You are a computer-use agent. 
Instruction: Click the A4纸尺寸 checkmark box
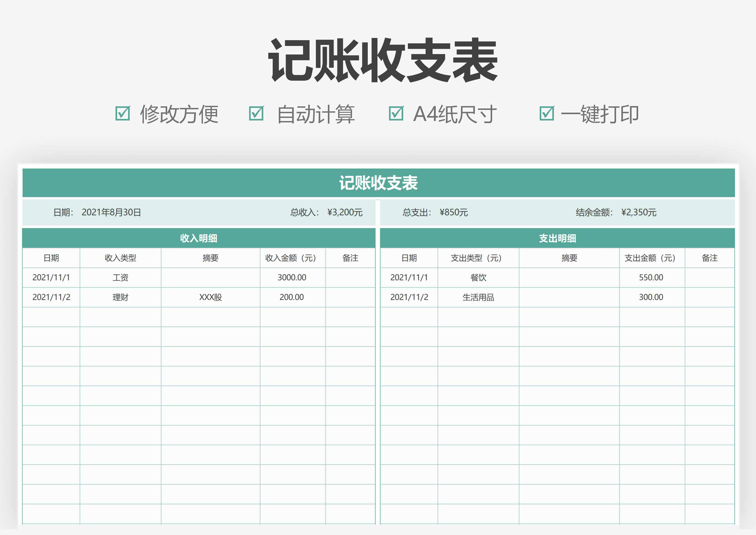click(x=397, y=114)
